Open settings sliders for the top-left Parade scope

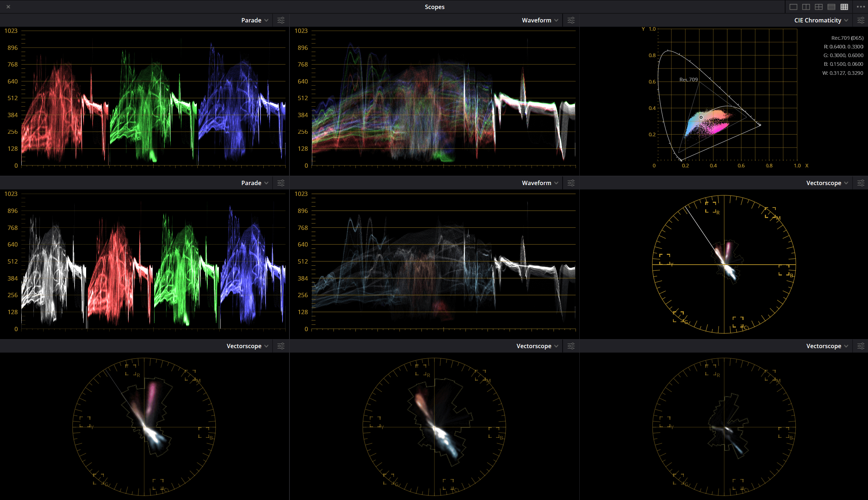click(281, 20)
